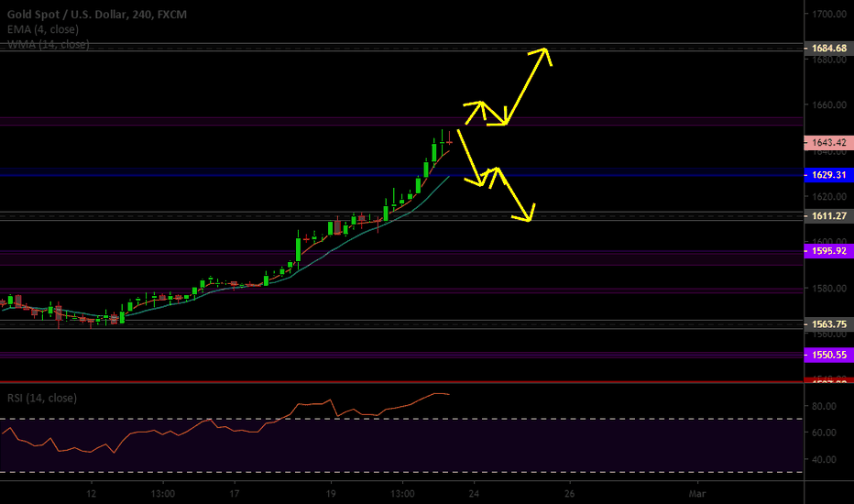The image size is (854, 504).
Task: Click the blue 1629.31 price label
Action: coord(829,175)
